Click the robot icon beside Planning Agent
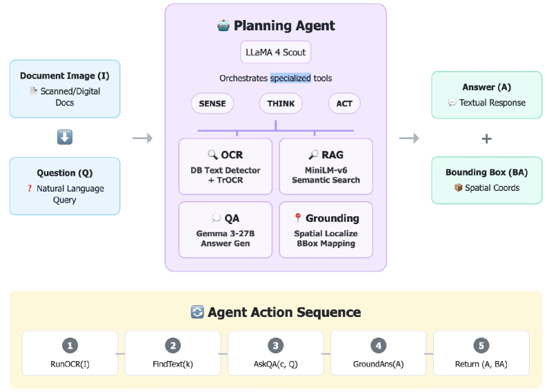Screen dimensions: 547x392 [x=223, y=26]
